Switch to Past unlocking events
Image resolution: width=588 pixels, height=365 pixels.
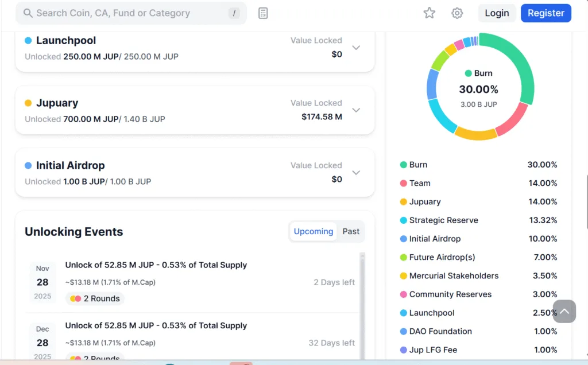351,231
